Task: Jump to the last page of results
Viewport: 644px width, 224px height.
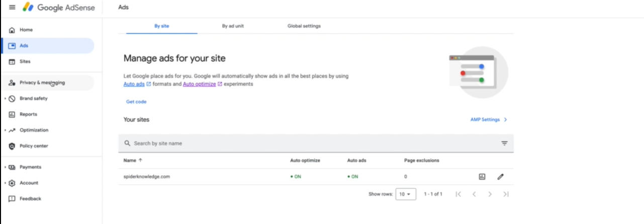Action: pos(506,194)
